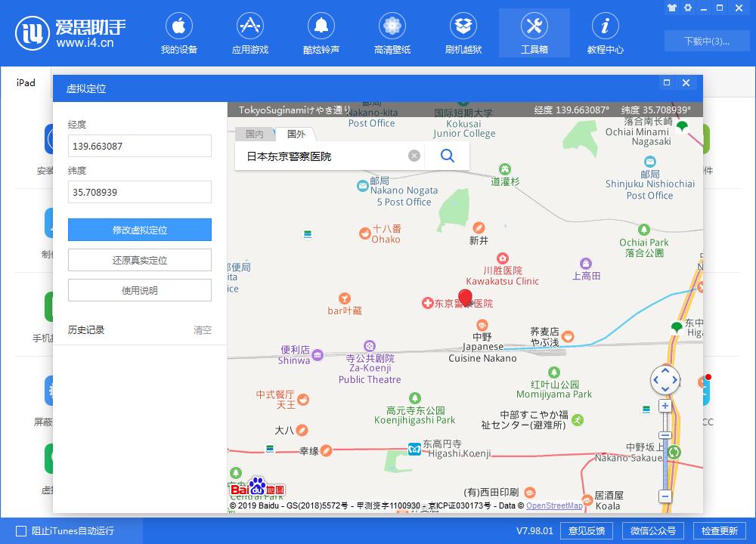756x544 pixels.
Task: Open the 刷机越狱 flash and jailbreak tool
Action: coord(463,32)
